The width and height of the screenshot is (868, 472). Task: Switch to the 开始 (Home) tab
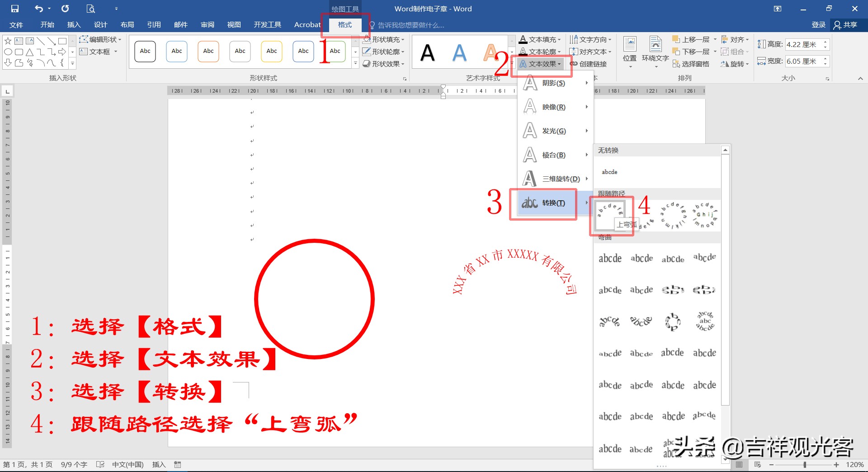point(47,25)
